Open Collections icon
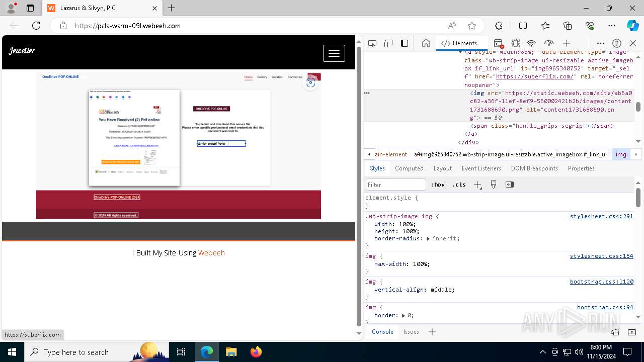Screen dimensions: 644x362 click(568, 26)
